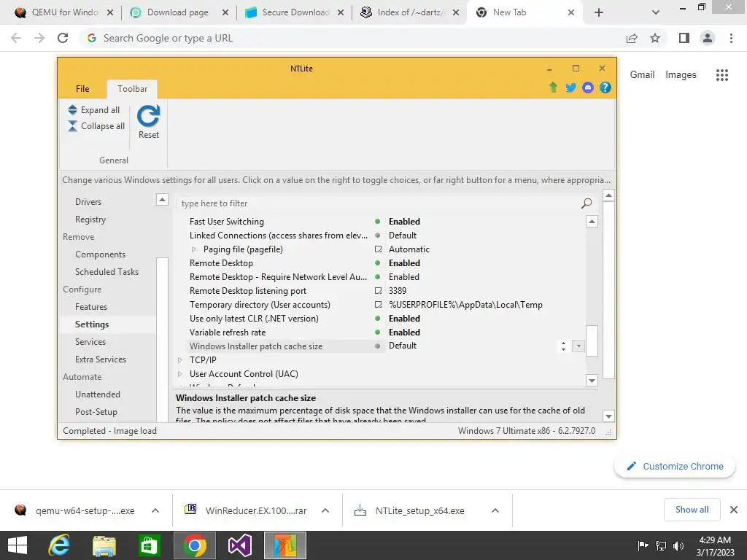Open Google apps grid icon
747x560 pixels.
(x=722, y=75)
